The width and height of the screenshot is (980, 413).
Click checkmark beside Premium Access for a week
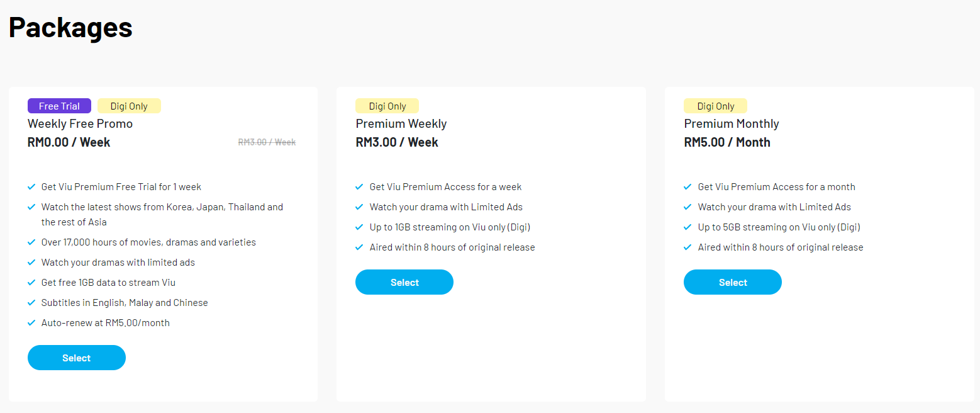click(359, 187)
